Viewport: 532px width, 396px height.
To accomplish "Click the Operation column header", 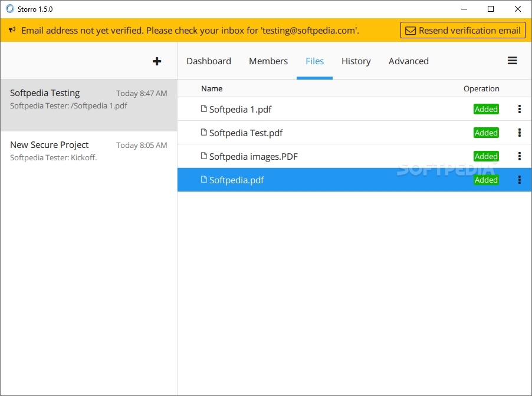I will (481, 89).
